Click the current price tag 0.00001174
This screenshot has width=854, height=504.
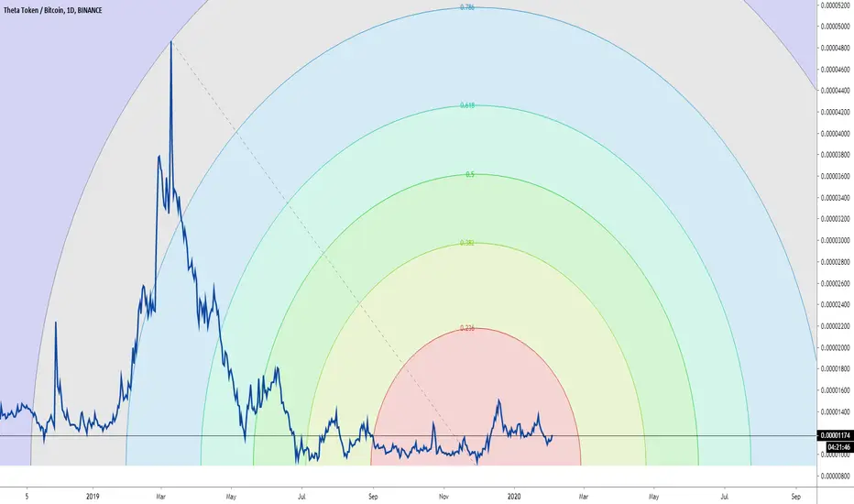[836, 435]
